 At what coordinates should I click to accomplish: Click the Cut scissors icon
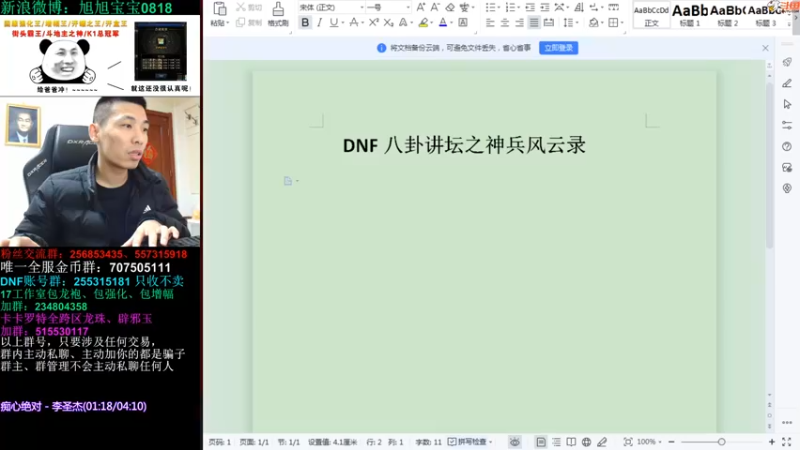tap(240, 7)
